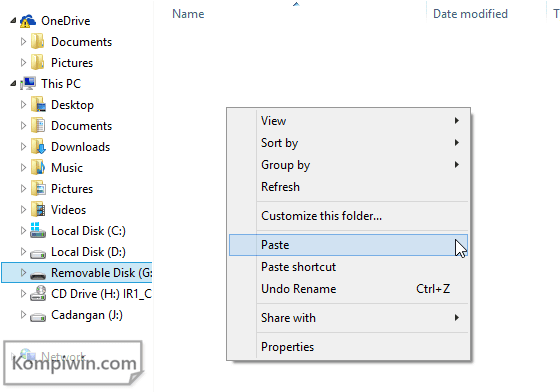Expand the Videos folder arrow
Screen dimensions: 560x392
pyautogui.click(x=23, y=210)
